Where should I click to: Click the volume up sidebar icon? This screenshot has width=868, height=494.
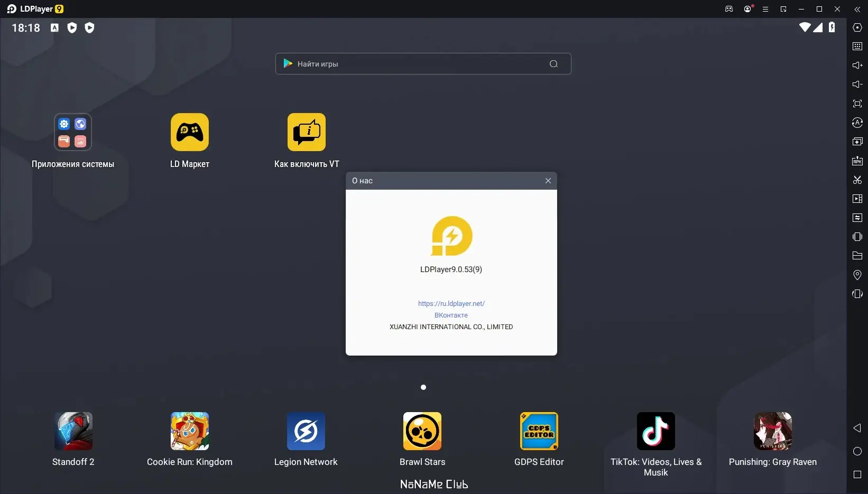coord(857,66)
